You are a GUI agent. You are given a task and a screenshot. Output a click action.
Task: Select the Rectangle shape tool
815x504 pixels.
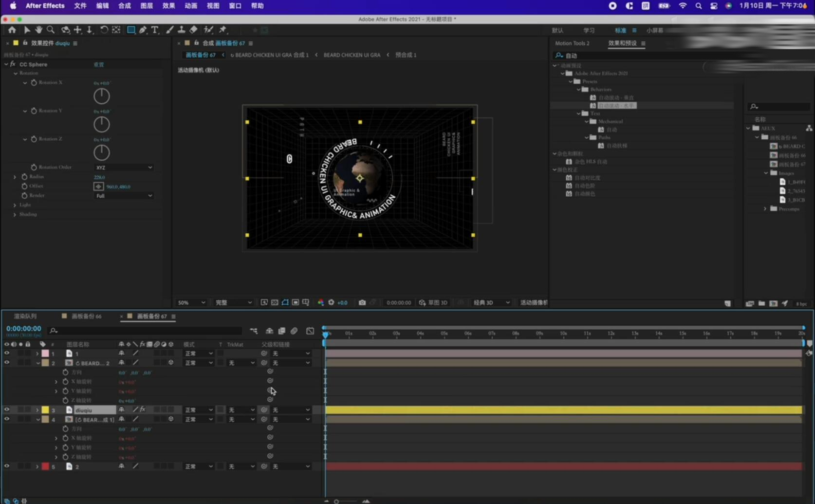click(x=131, y=30)
